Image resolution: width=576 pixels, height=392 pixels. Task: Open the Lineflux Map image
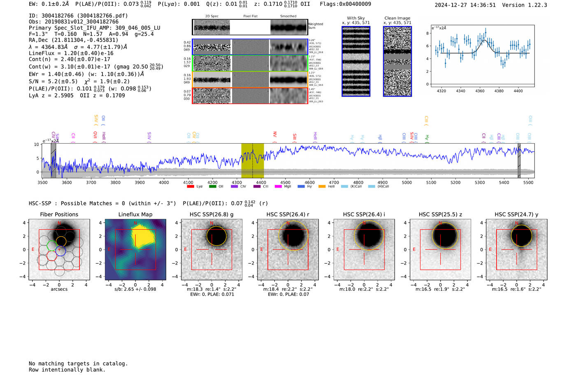[x=135, y=249]
